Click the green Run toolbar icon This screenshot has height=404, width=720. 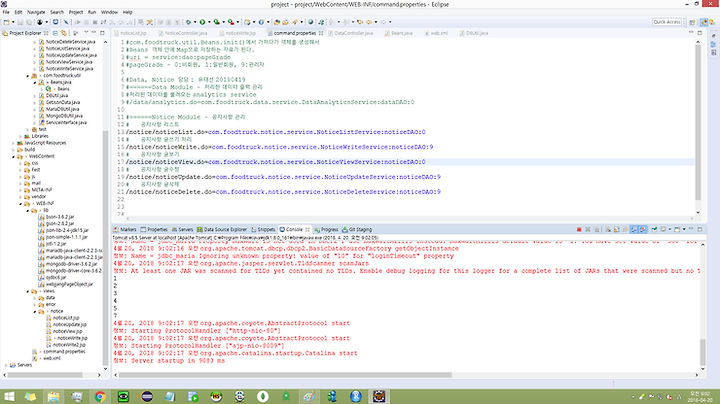(202, 22)
